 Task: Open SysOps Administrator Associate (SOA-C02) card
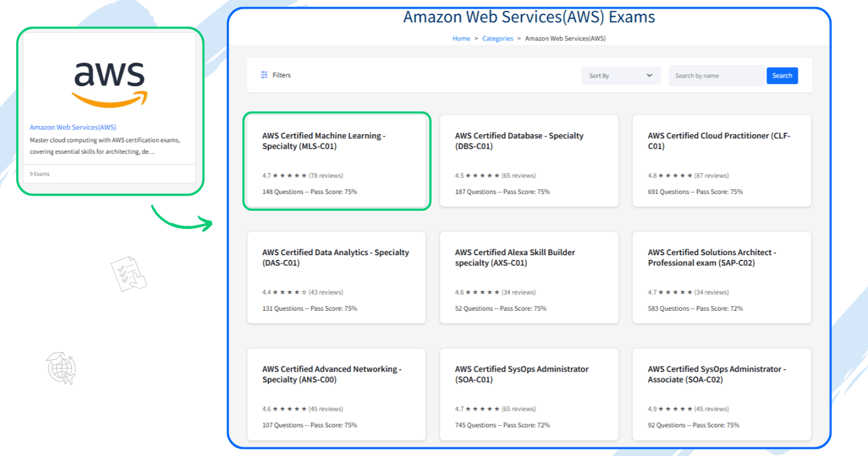tap(716, 374)
